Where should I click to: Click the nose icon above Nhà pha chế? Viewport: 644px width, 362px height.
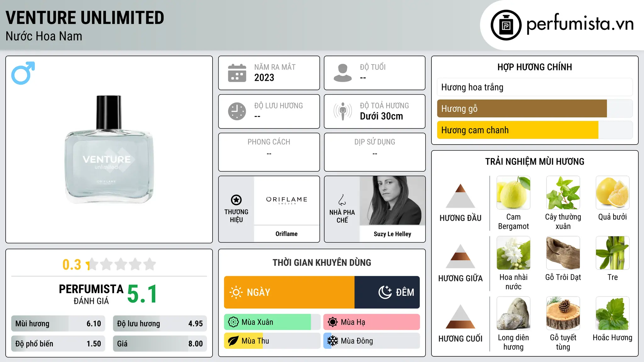click(x=342, y=200)
